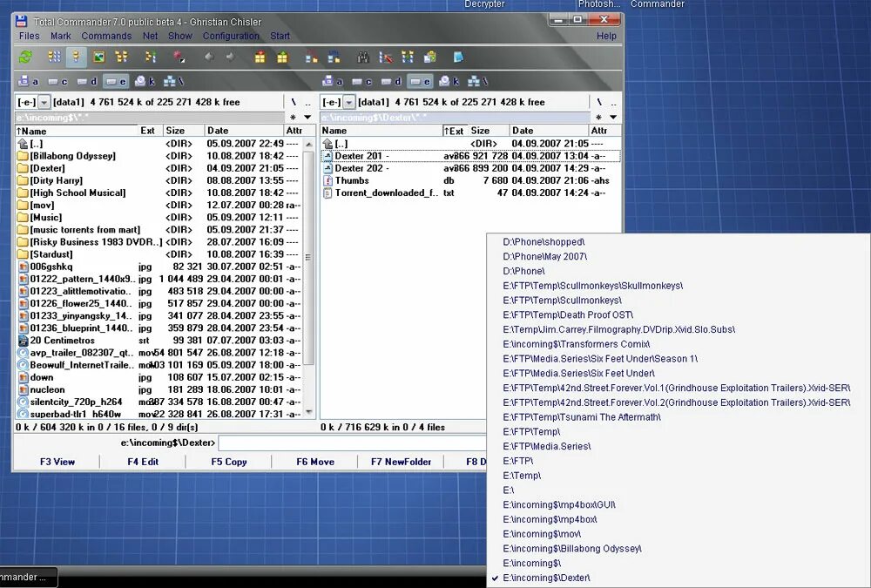Open the Configuration menu
This screenshot has width=871, height=588.
231,36
